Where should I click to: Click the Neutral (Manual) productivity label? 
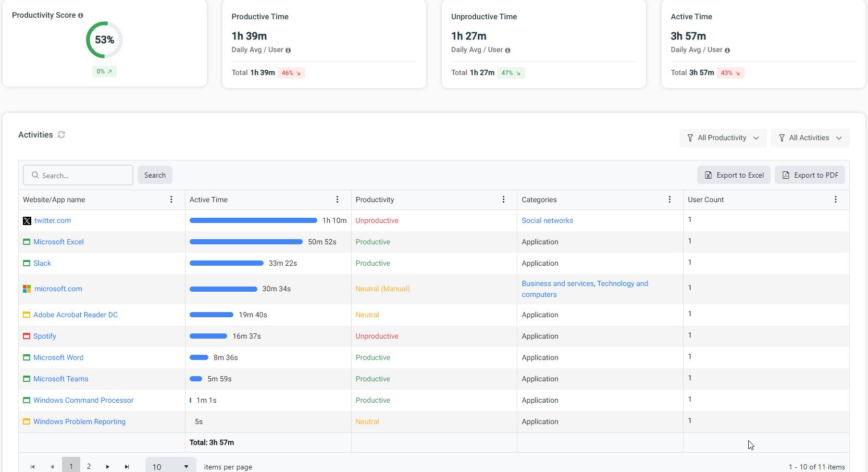tap(382, 289)
